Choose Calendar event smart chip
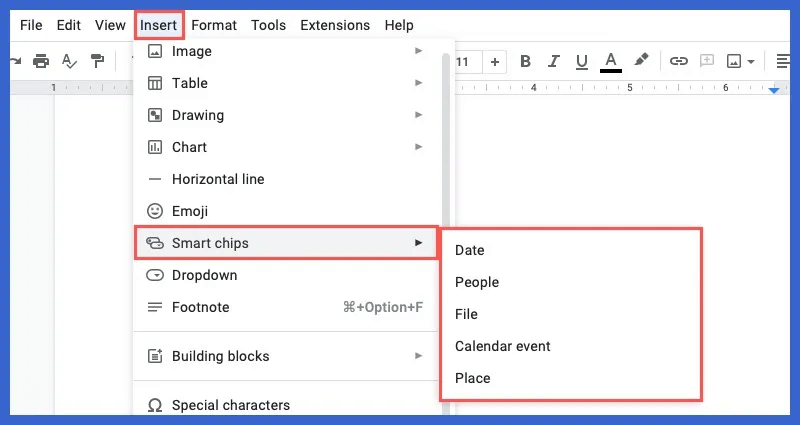The height and width of the screenshot is (425, 800). point(571,346)
